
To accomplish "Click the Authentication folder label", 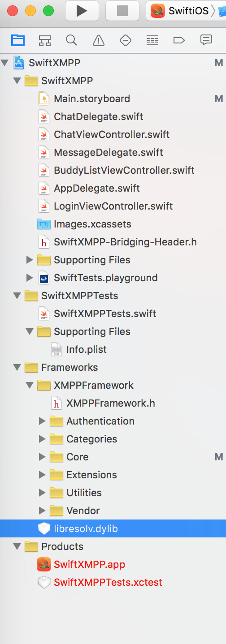I will click(100, 421).
